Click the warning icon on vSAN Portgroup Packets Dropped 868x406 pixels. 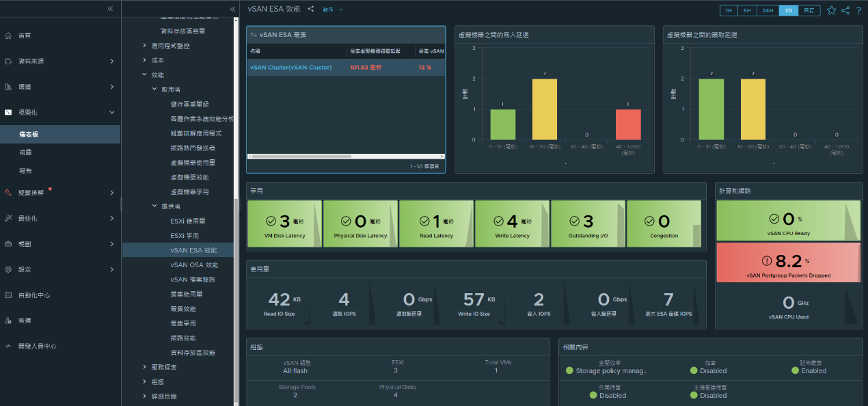(767, 260)
